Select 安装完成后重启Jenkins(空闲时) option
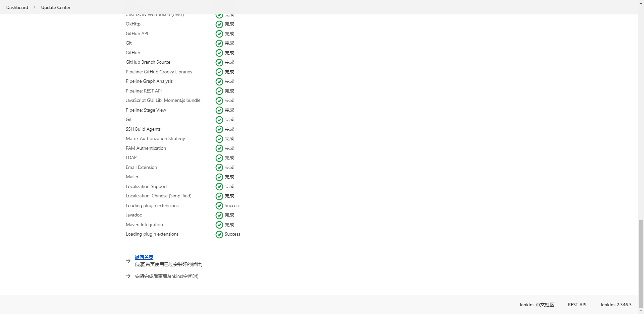644x314 pixels. (x=166, y=276)
